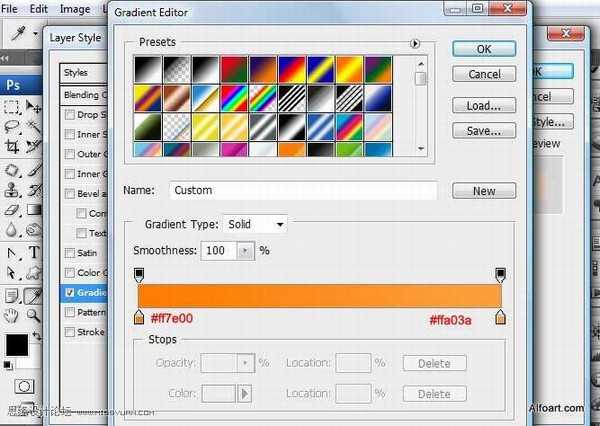Select the Hand tool
This screenshot has width=600, height=426.
pyautogui.click(x=11, y=315)
